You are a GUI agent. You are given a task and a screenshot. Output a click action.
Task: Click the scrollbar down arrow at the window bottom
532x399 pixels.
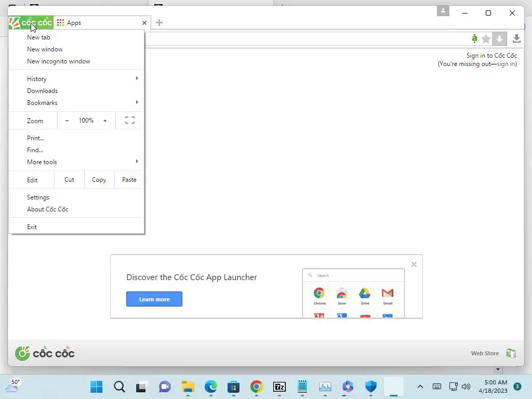coord(498,369)
